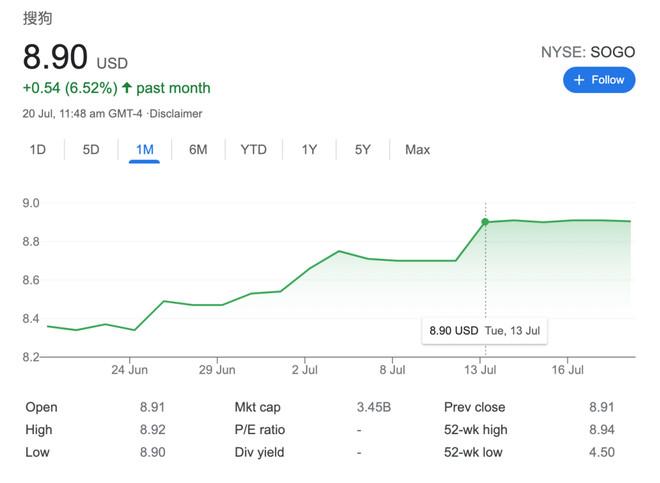Image resolution: width=660 pixels, height=483 pixels.
Task: Click the 52-wk high value 8.94
Action: click(x=601, y=430)
